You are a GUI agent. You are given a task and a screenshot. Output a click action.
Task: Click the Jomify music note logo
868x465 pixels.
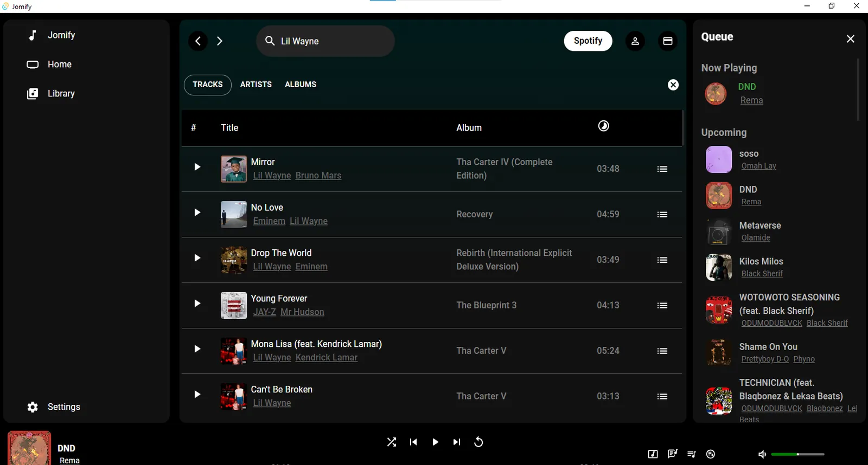pos(33,35)
